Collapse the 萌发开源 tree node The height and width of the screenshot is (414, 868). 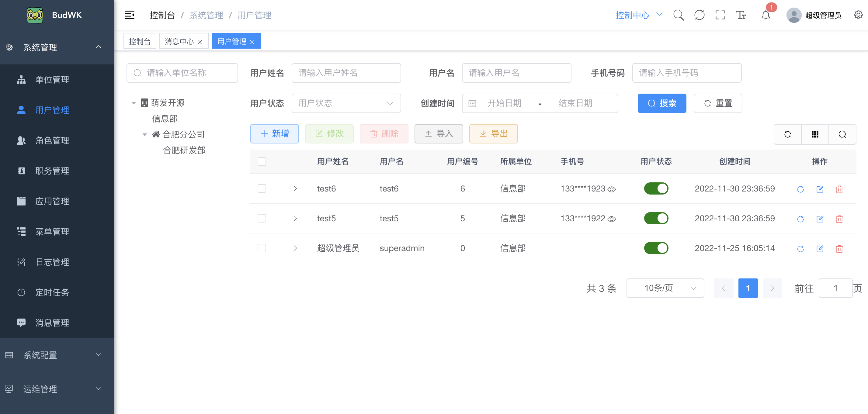[x=134, y=103]
